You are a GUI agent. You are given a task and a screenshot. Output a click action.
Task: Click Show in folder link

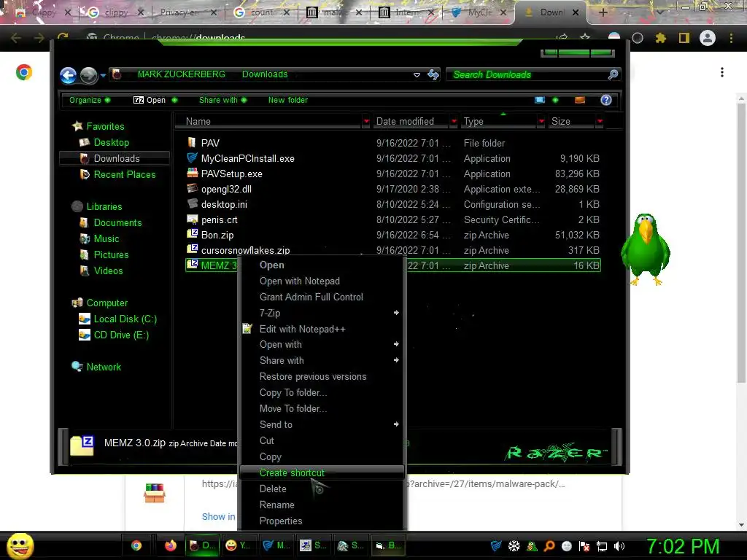click(218, 517)
